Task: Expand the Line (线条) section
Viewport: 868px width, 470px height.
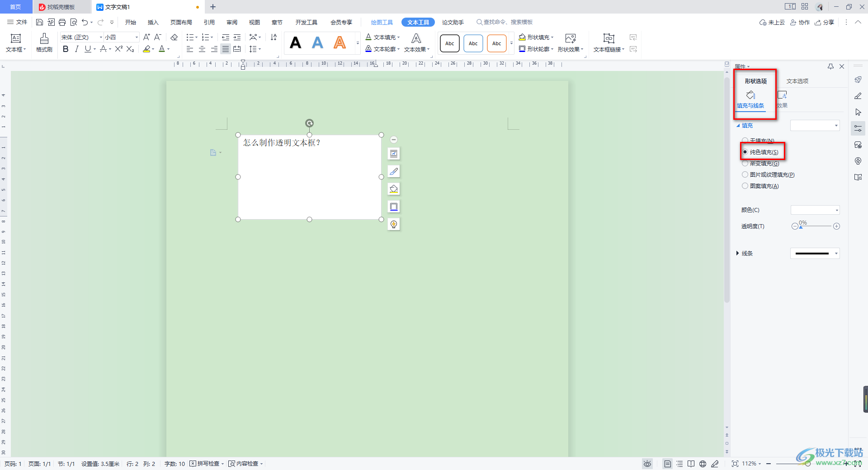Action: click(745, 254)
